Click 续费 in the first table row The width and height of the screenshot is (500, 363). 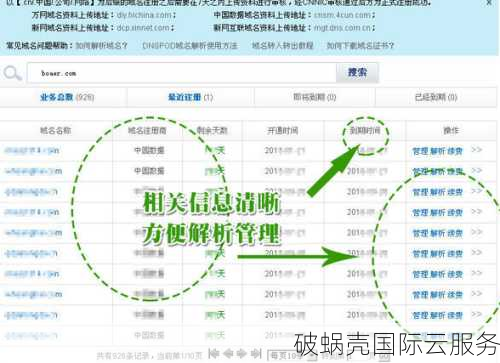point(455,151)
